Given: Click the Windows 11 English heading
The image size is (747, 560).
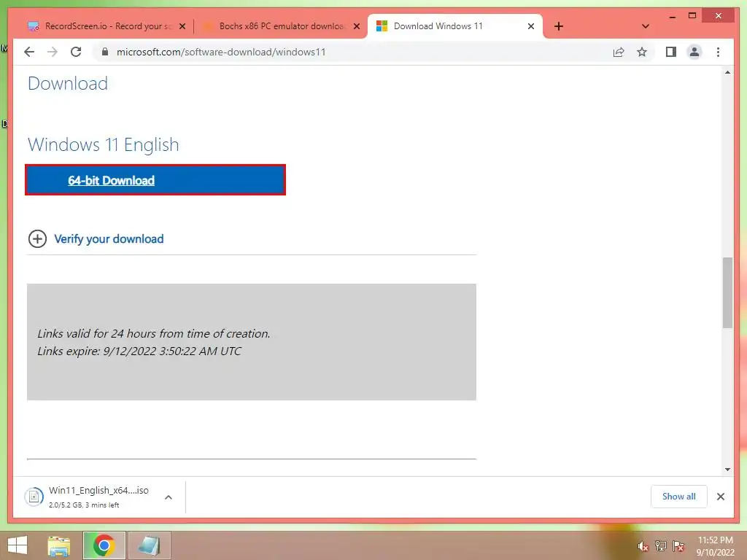Looking at the screenshot, I should click(x=104, y=144).
